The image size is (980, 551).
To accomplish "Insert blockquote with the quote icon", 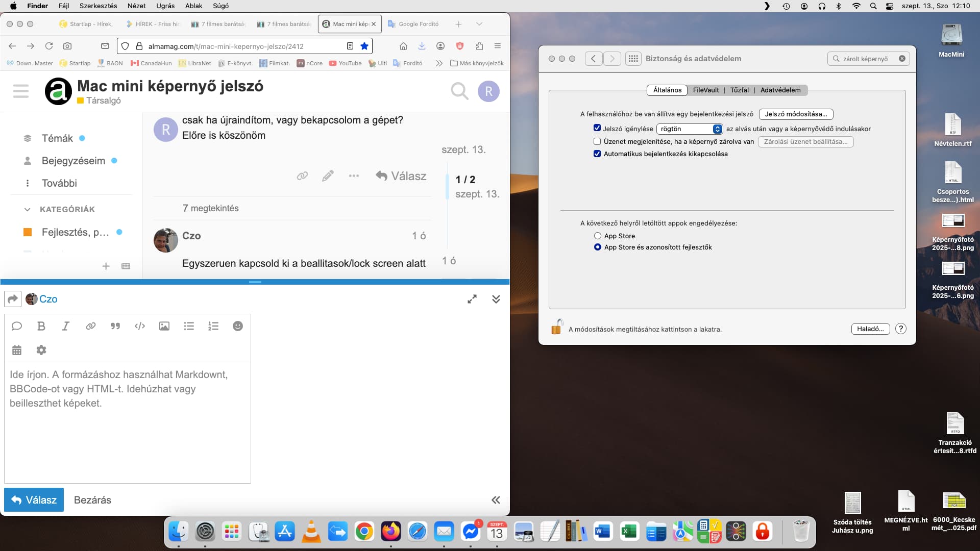I will click(115, 326).
